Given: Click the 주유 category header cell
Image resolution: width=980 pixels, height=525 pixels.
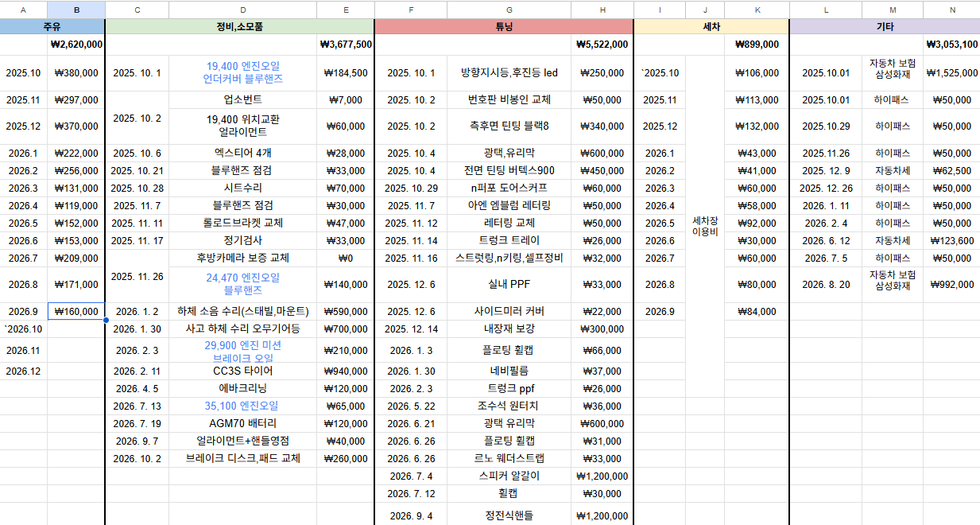Looking at the screenshot, I should (52, 26).
